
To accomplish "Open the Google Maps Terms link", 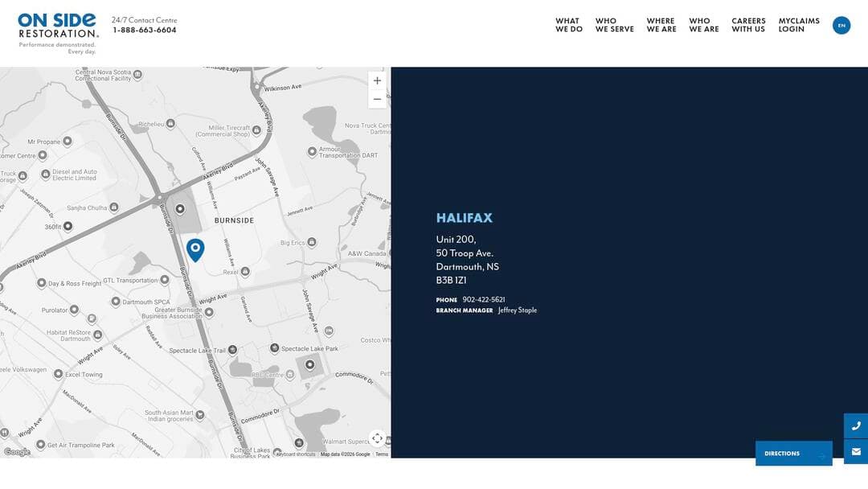I will click(x=381, y=454).
